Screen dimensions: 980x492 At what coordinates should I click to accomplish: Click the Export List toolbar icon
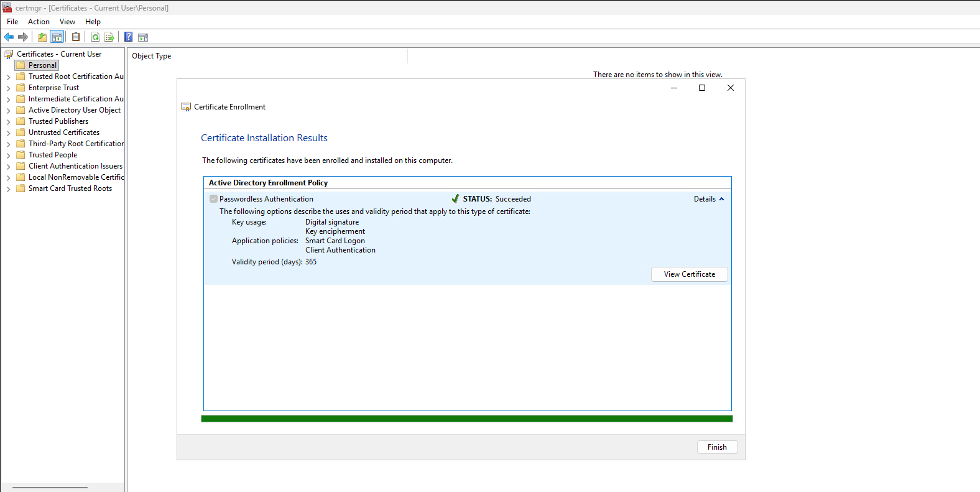(x=109, y=37)
